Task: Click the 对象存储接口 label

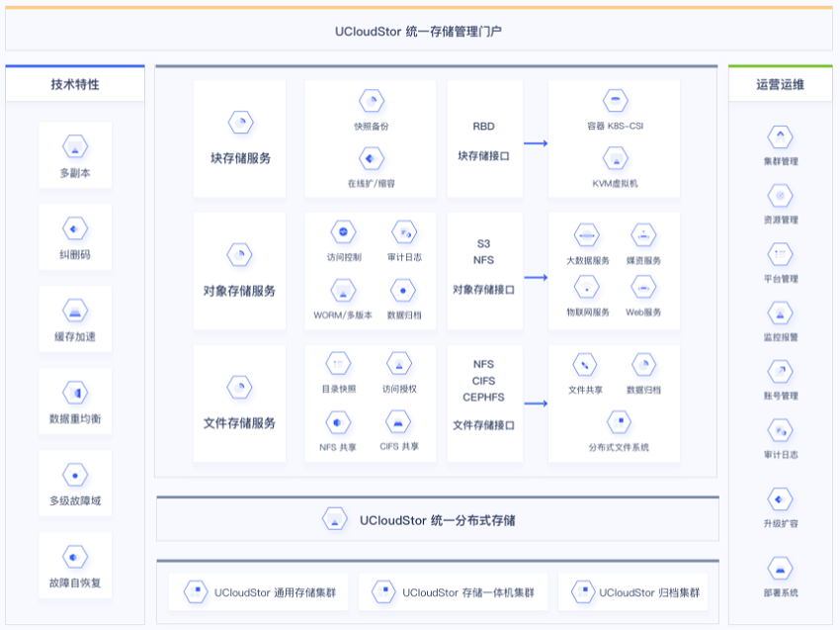Action: (483, 290)
